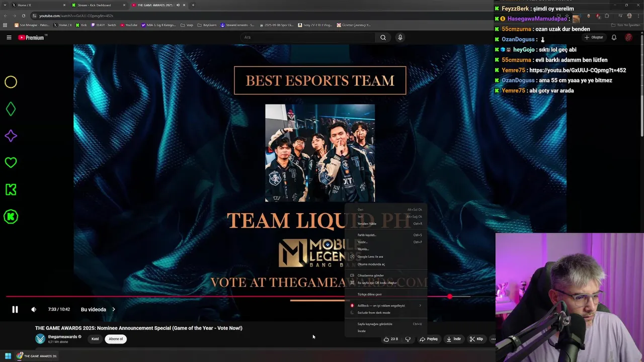Open a new browser tab
Screen dimensions: 644x362
click(x=193, y=5)
